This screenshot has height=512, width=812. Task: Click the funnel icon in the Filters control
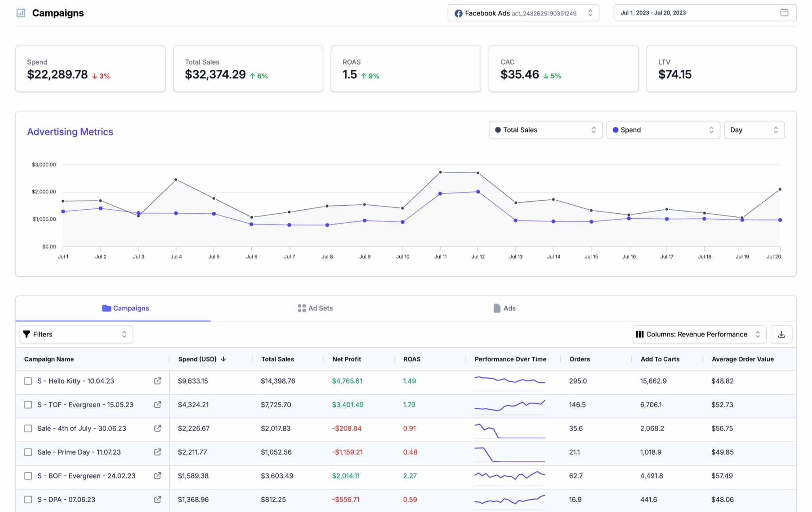[x=27, y=334]
